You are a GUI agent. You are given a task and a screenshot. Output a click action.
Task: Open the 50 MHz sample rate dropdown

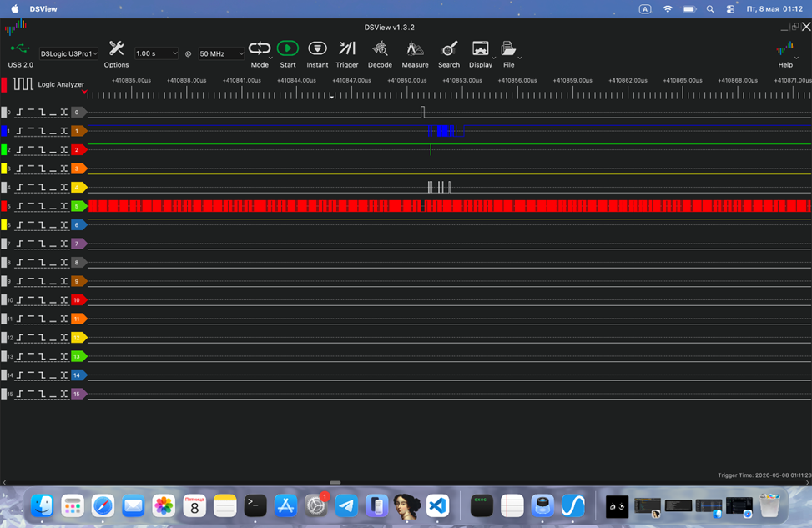click(221, 53)
